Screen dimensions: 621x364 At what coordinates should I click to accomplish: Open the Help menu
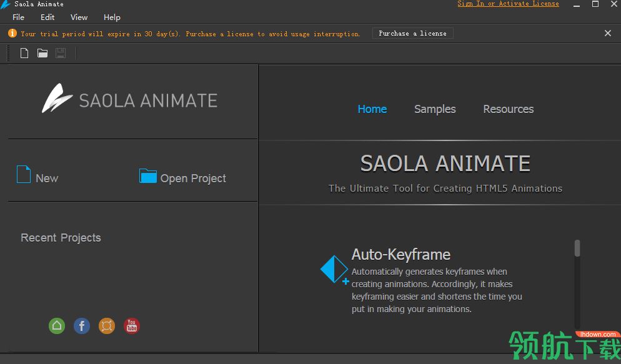click(112, 17)
